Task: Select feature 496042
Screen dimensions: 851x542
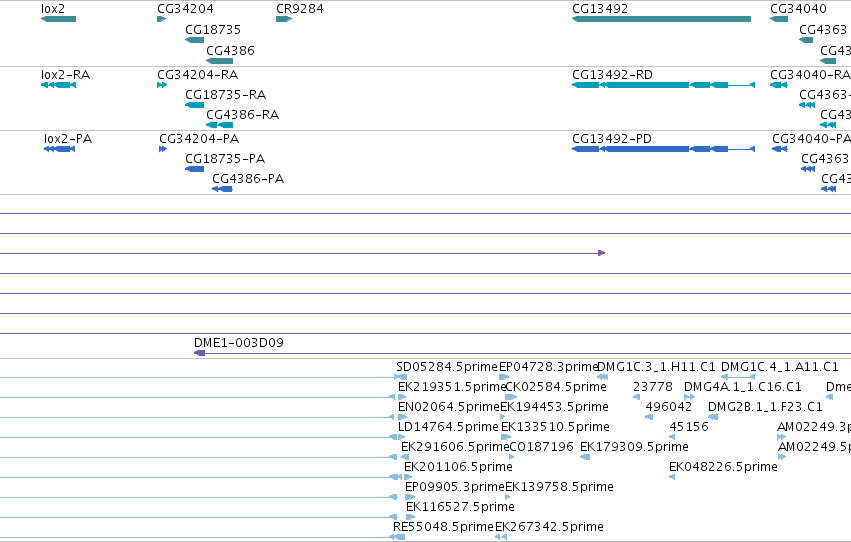Action: point(649,417)
